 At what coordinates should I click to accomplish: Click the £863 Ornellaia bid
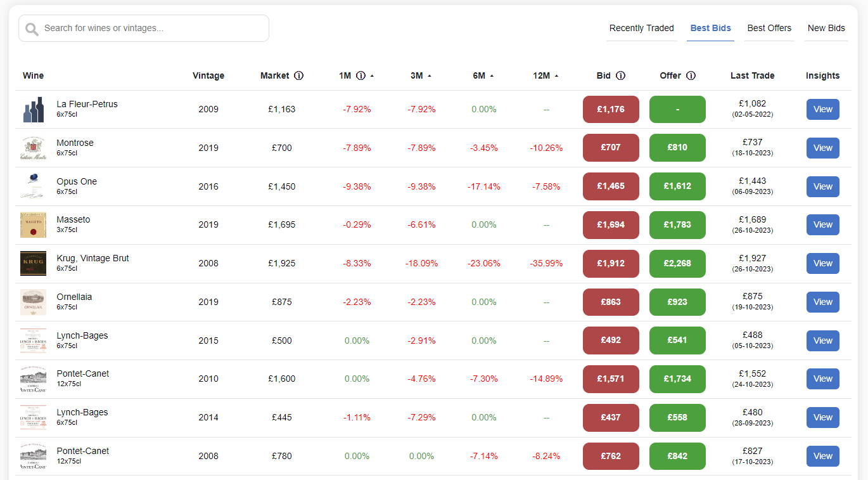pos(611,302)
